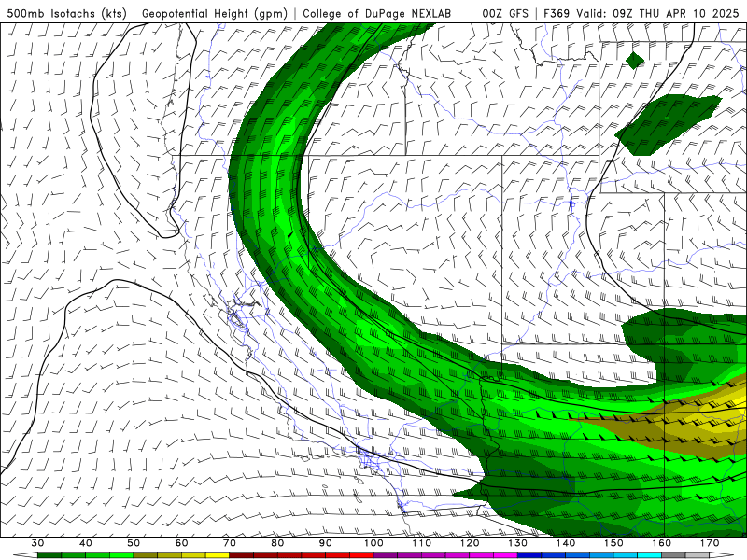This screenshot has width=747, height=560.
Task: Pick the purple swatch starting at 100 knots
Action: point(386,555)
